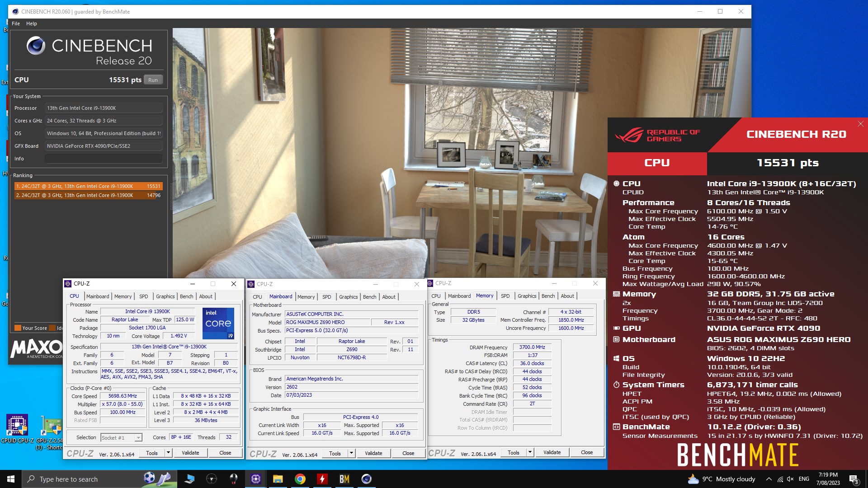The width and height of the screenshot is (868, 488).
Task: Click the Windows Start button
Action: click(11, 479)
